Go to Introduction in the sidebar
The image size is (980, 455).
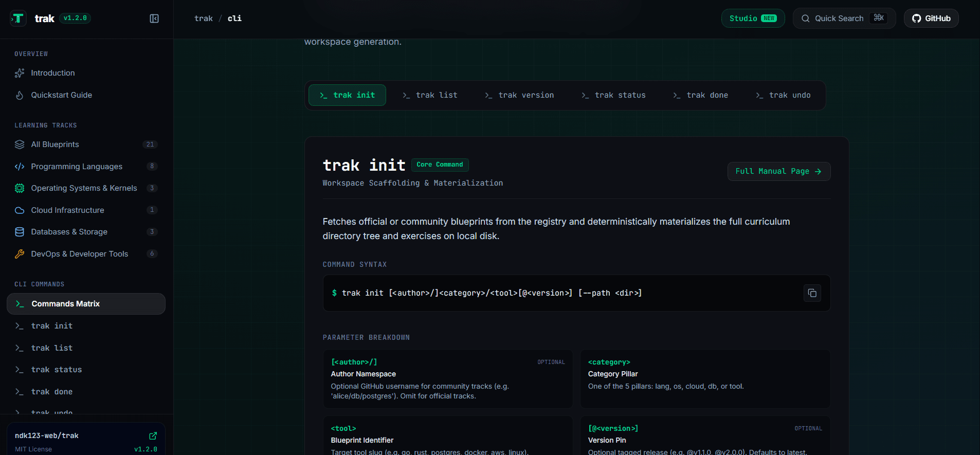click(86, 73)
